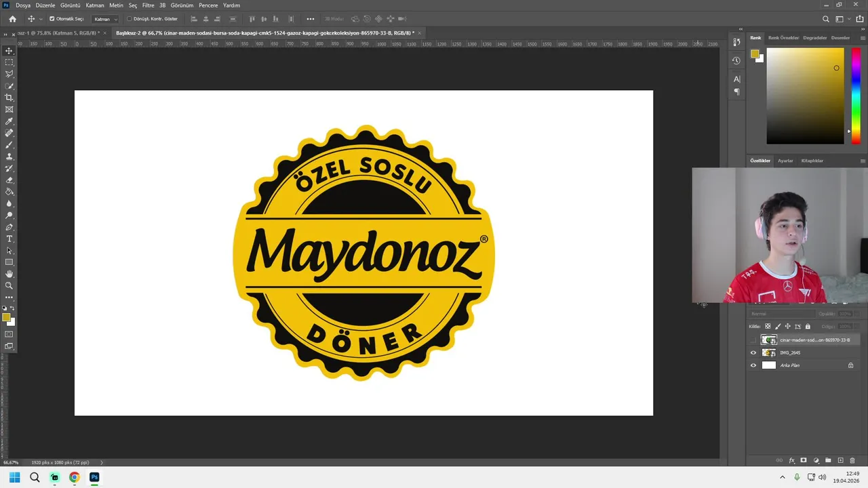868x488 pixels.
Task: Delete the selected layer
Action: pos(852,460)
